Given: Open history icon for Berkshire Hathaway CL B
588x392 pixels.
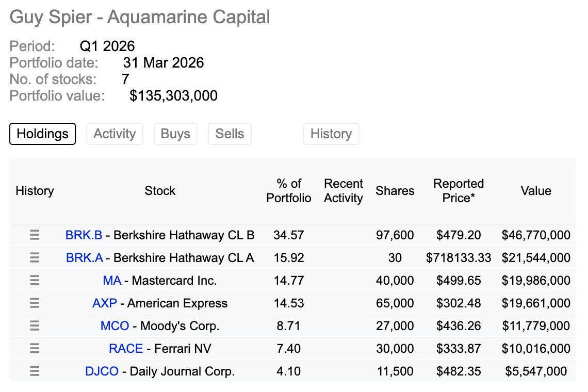Looking at the screenshot, I should click(x=35, y=235).
